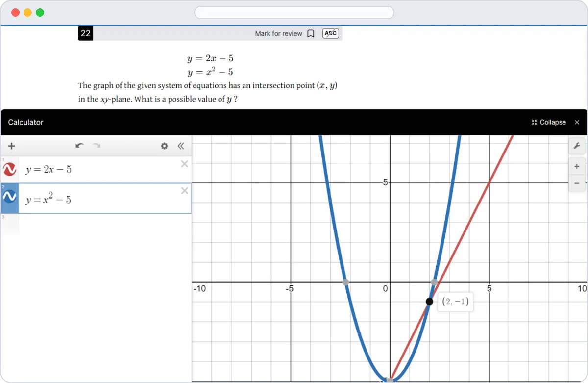
Task: Open expression list settings gear
Action: [x=165, y=146]
